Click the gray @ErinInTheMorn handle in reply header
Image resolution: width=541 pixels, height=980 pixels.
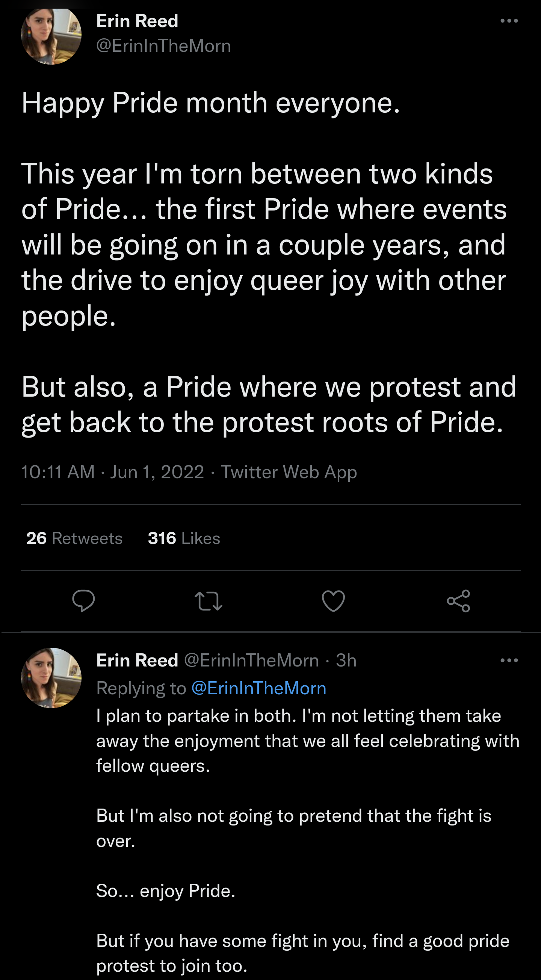point(251,660)
